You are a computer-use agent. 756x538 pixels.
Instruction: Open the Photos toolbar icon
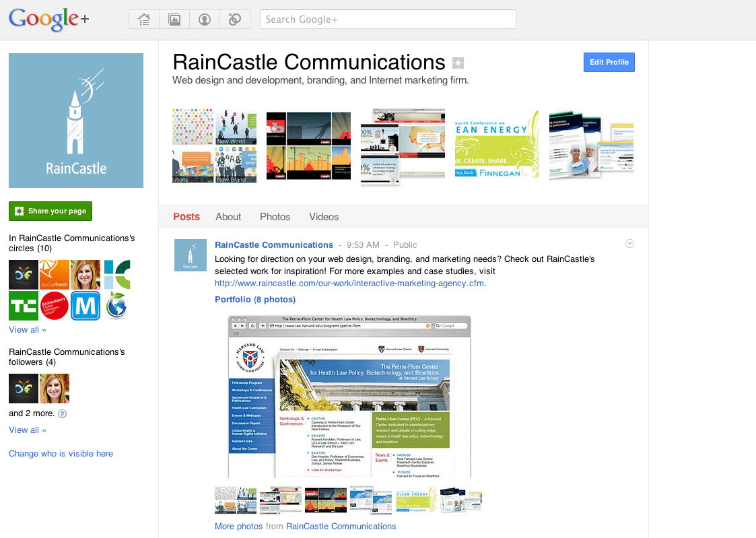[174, 20]
